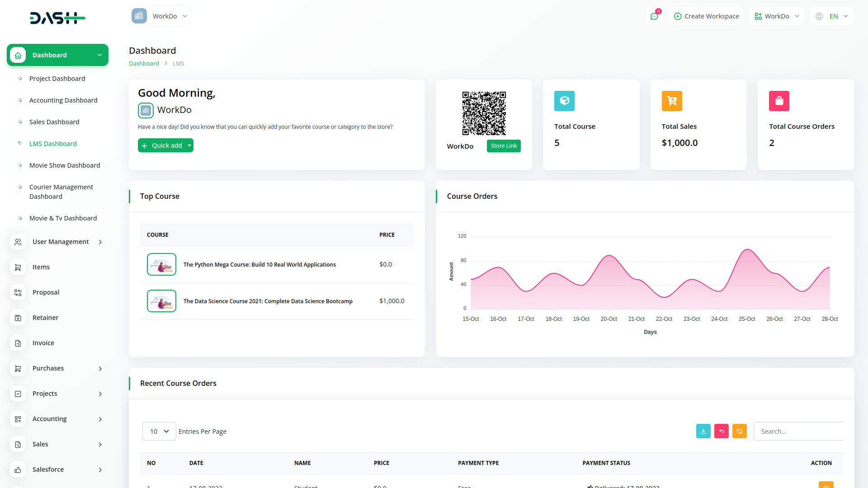Click the Create Workspace button

point(706,16)
